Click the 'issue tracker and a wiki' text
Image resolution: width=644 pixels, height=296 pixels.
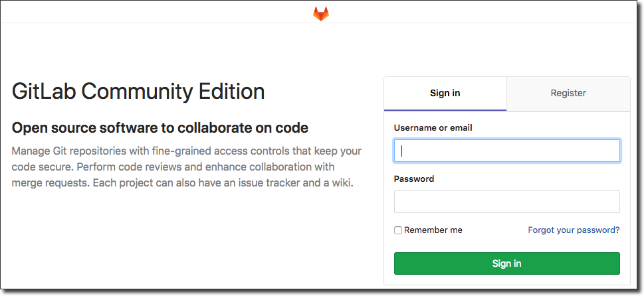[296, 182]
